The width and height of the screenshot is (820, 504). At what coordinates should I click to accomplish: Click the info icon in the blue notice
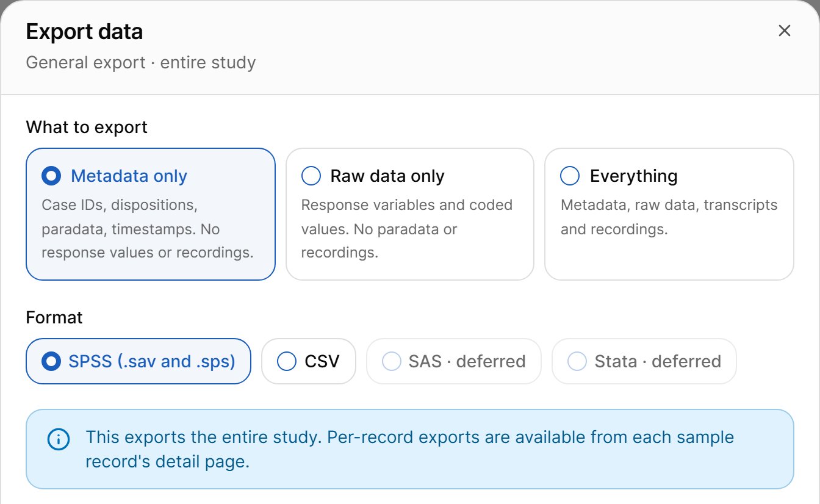(x=59, y=439)
